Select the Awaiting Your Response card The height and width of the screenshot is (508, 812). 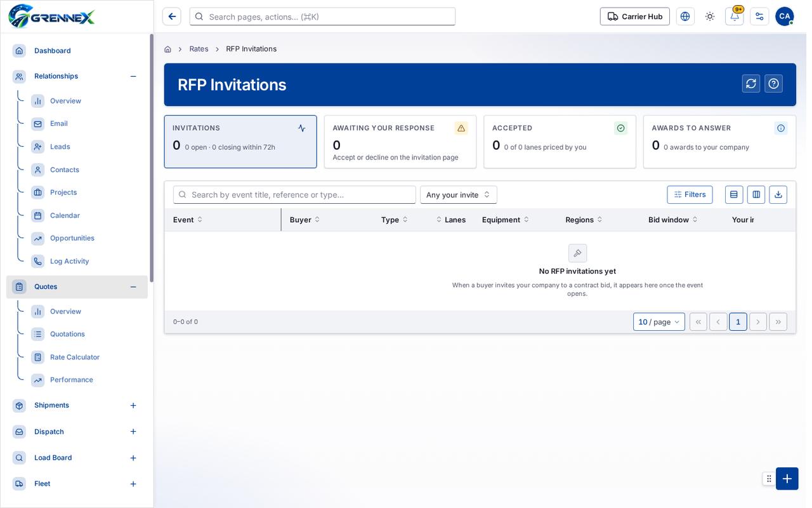click(x=400, y=142)
